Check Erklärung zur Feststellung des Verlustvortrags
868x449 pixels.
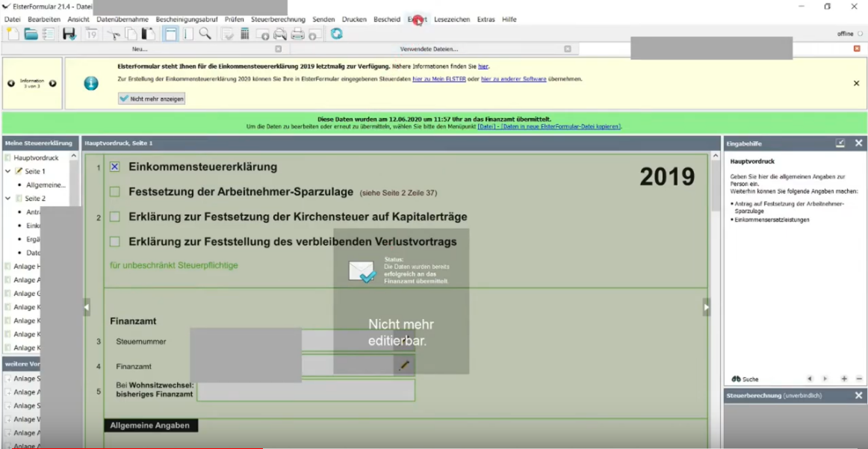(x=114, y=241)
